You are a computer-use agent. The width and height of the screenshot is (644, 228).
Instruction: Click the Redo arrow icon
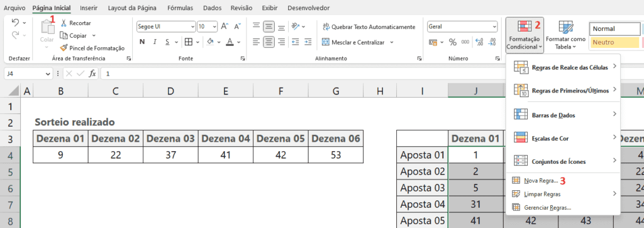tap(15, 35)
